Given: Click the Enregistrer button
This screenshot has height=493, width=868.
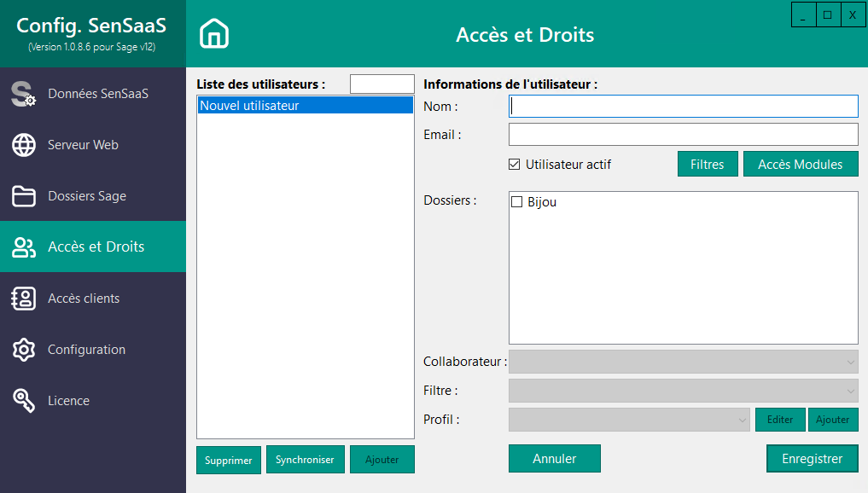Looking at the screenshot, I should [812, 458].
